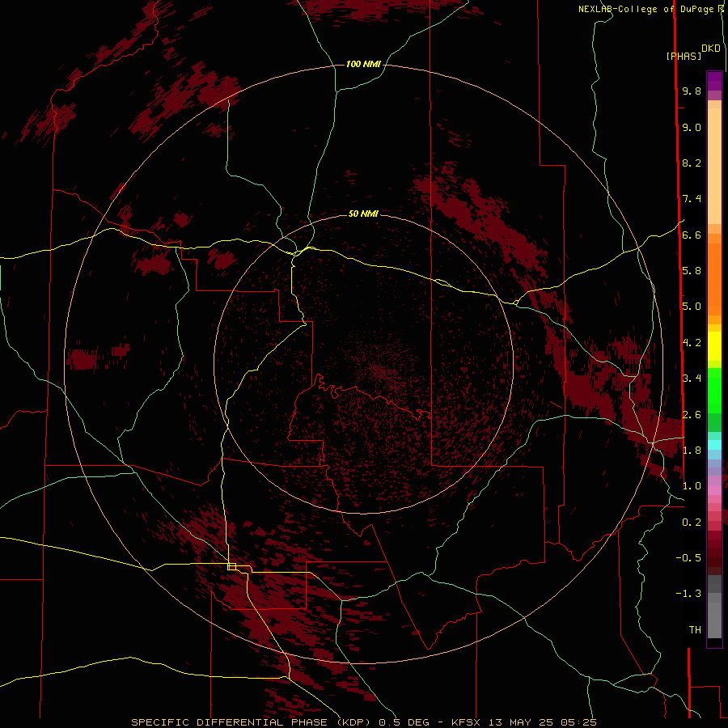Viewport: 728px width, 728px height.
Task: Click the pink color bar segment
Action: coord(714,489)
